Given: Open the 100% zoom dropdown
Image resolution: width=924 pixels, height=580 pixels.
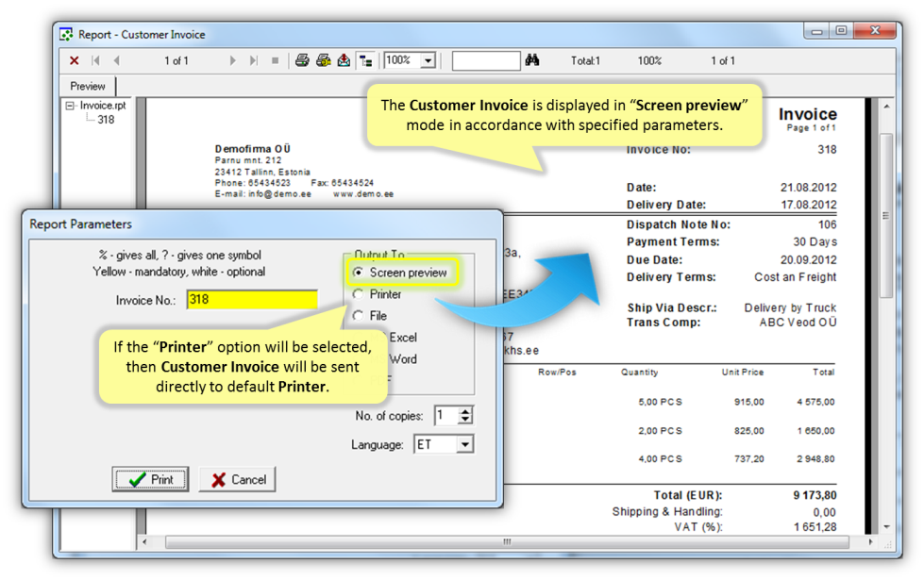Looking at the screenshot, I should coord(428,60).
